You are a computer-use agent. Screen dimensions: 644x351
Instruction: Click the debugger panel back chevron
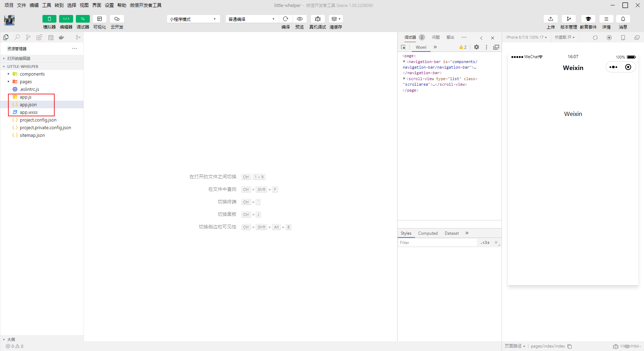pos(481,38)
